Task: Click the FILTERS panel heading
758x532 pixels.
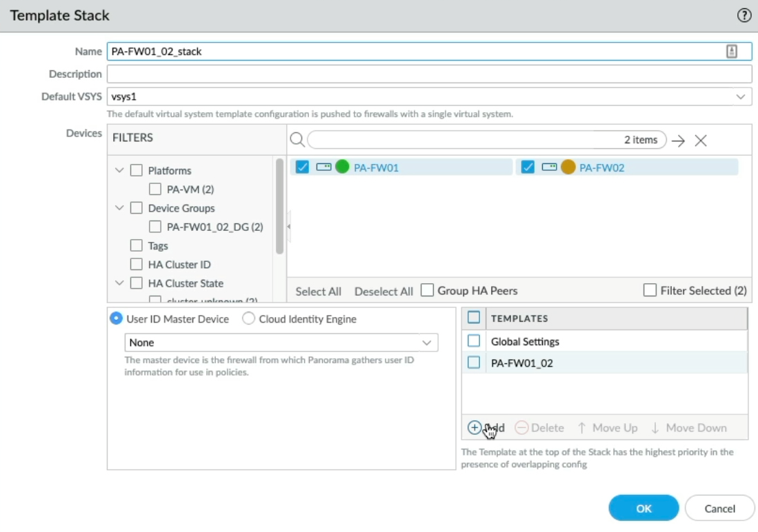Action: coord(132,138)
